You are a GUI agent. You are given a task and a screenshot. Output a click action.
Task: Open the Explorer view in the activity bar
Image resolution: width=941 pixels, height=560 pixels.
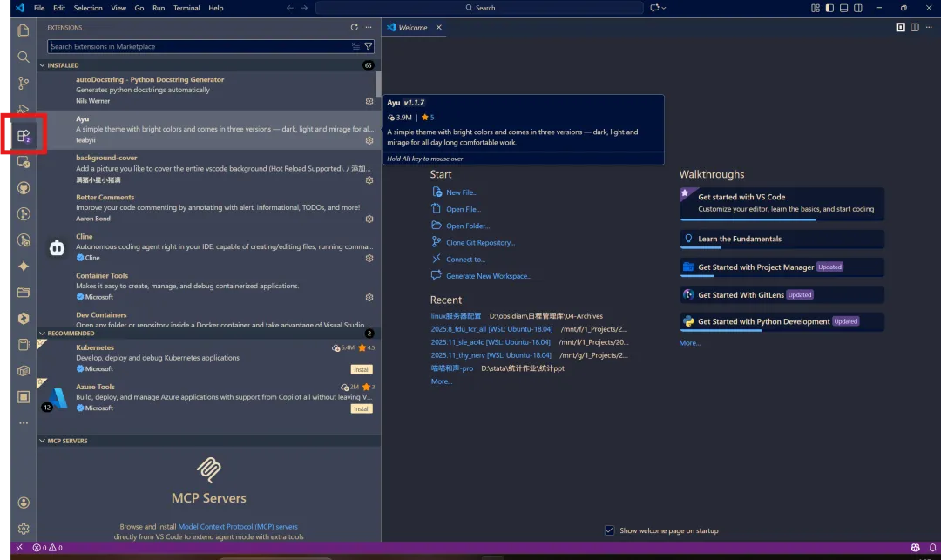(x=24, y=30)
